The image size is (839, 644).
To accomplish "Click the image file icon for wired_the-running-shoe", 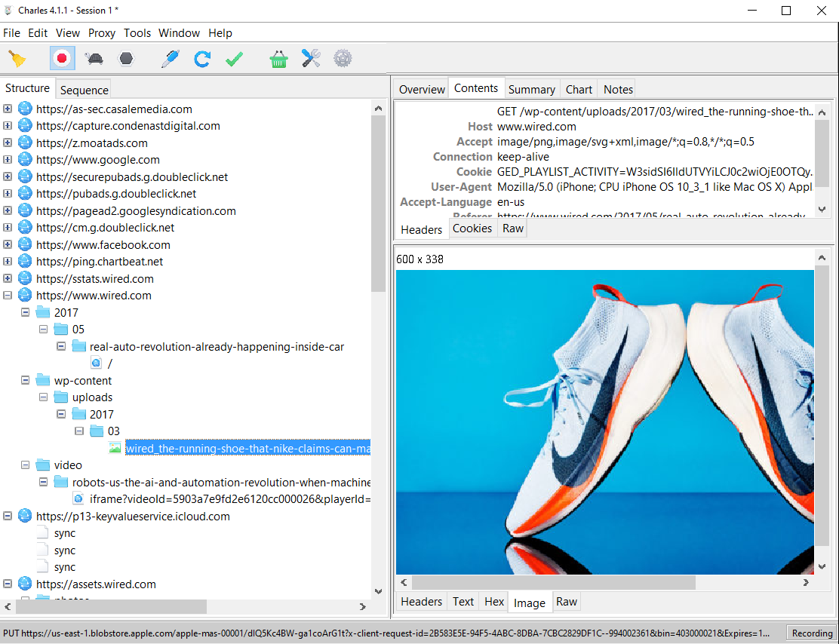I will point(115,448).
